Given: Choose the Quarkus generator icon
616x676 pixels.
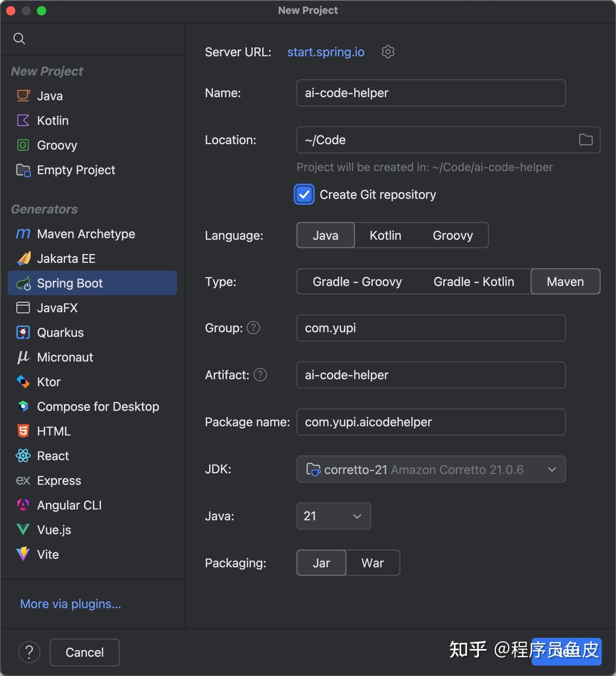Looking at the screenshot, I should (x=23, y=333).
